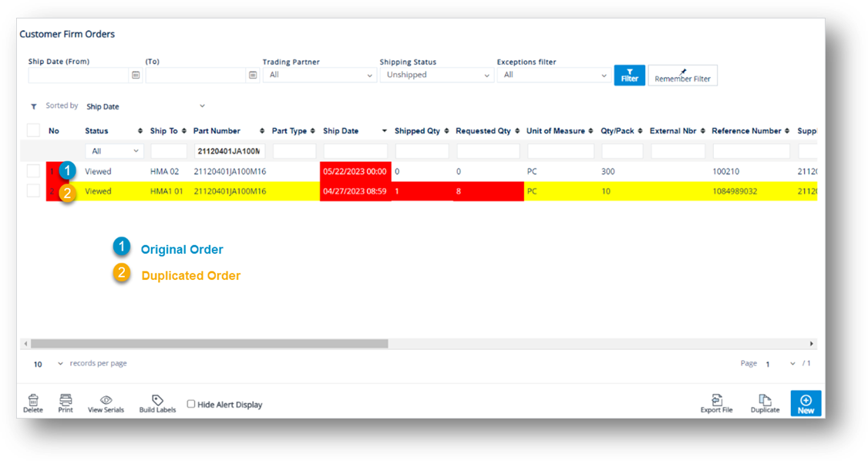
Task: Open the Page number dropdown
Action: click(781, 364)
